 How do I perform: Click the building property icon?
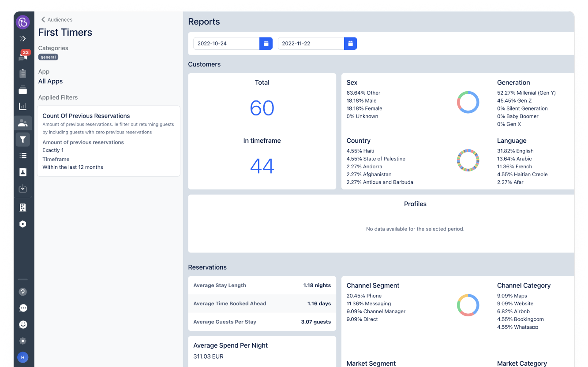coord(23,208)
